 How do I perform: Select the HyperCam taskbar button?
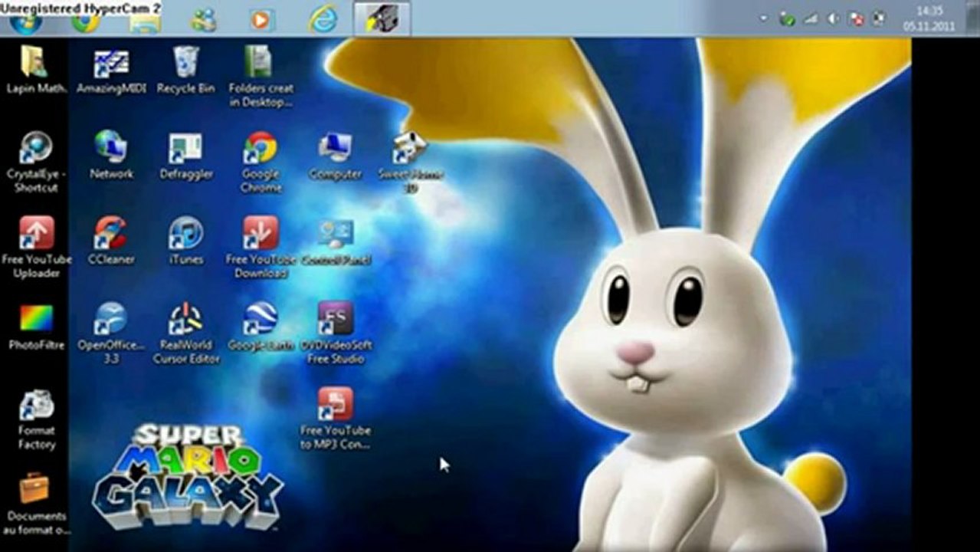tap(382, 18)
